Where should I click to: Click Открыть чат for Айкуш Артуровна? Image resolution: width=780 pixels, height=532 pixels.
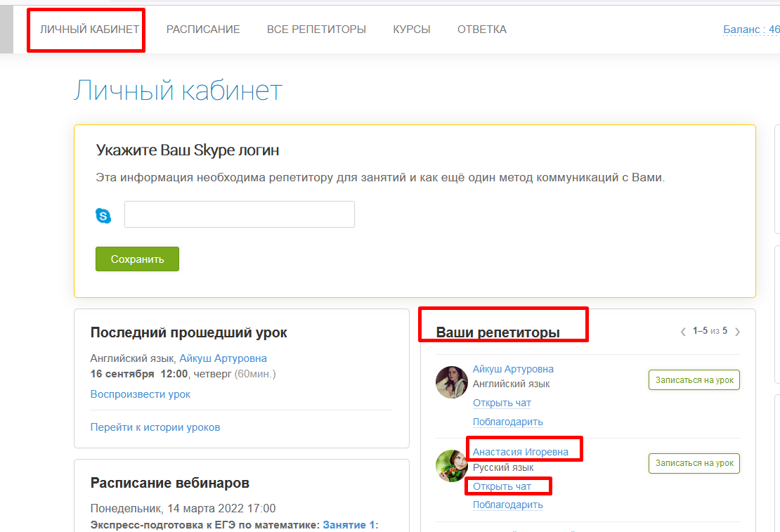click(502, 403)
